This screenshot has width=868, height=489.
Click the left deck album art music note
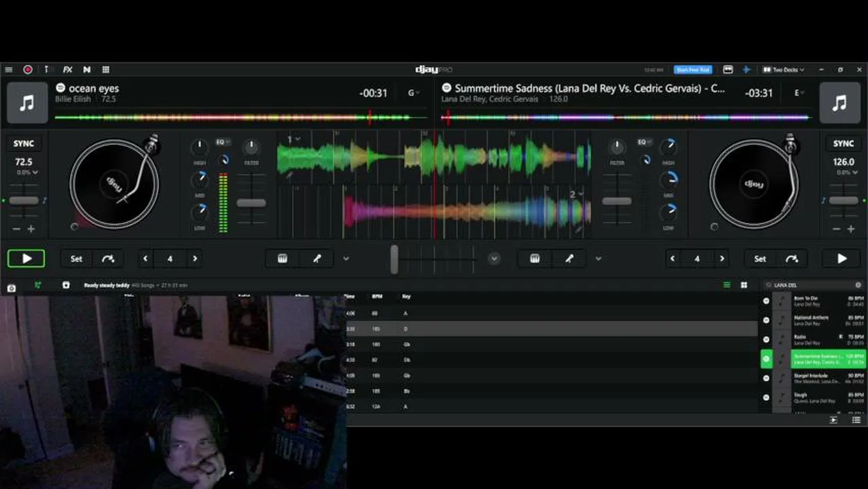27,103
